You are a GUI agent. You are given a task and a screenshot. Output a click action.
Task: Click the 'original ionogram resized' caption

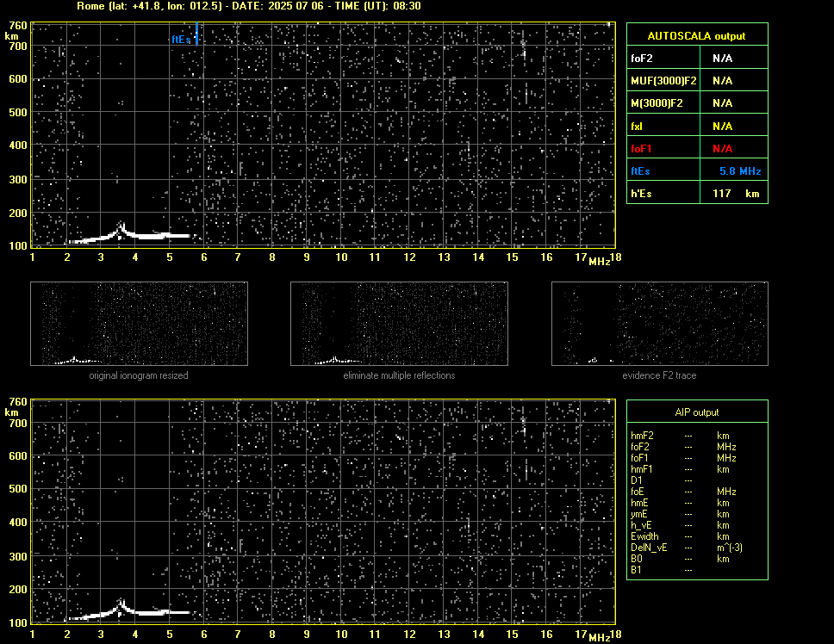(139, 375)
